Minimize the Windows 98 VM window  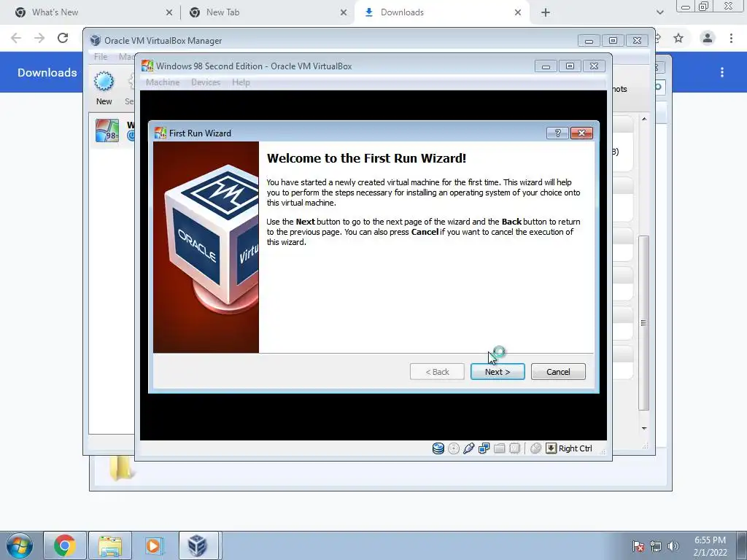(x=546, y=66)
